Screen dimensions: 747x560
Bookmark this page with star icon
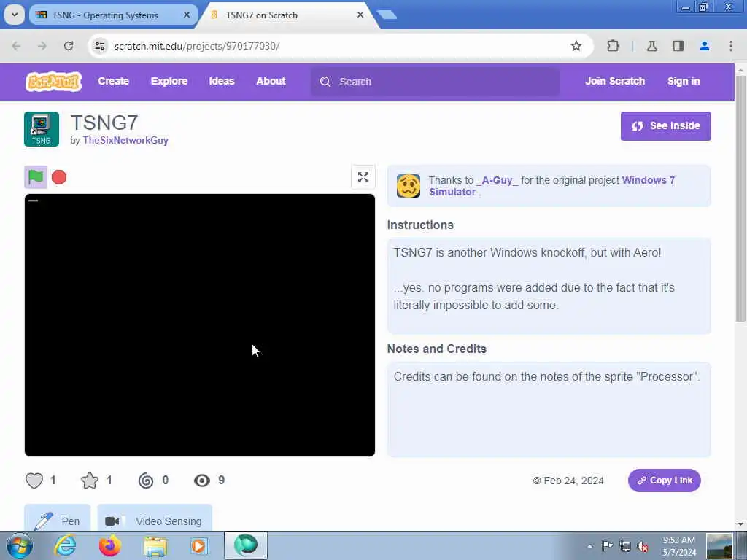[x=576, y=46]
